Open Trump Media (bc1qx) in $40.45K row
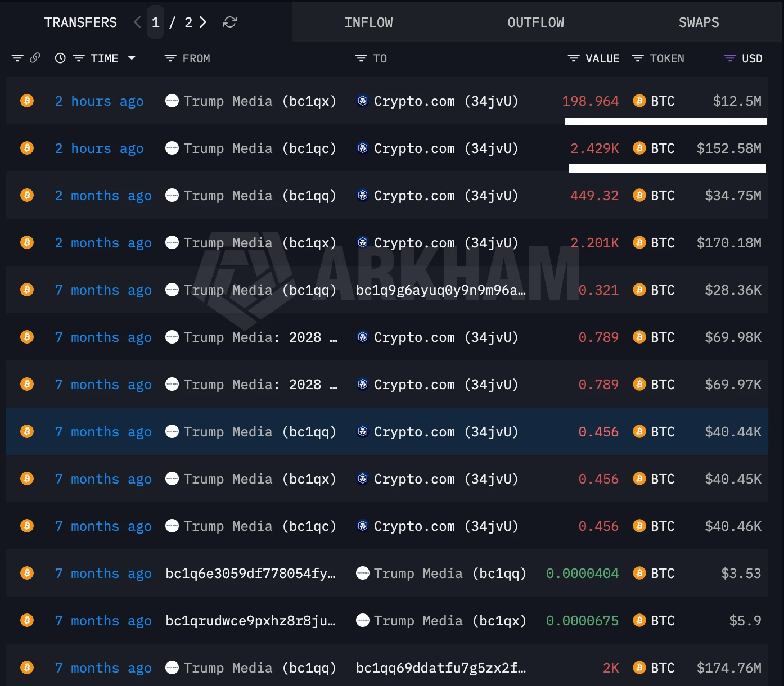The width and height of the screenshot is (784, 686). pyautogui.click(x=260, y=479)
